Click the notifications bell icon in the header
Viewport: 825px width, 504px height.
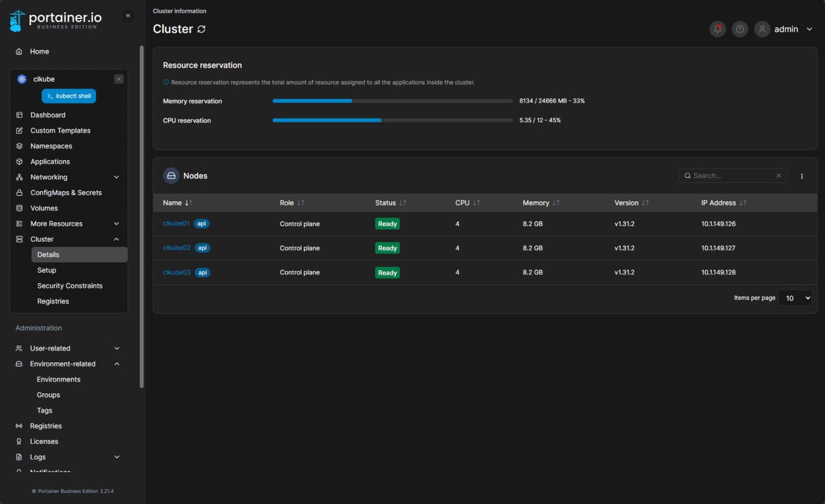point(718,29)
